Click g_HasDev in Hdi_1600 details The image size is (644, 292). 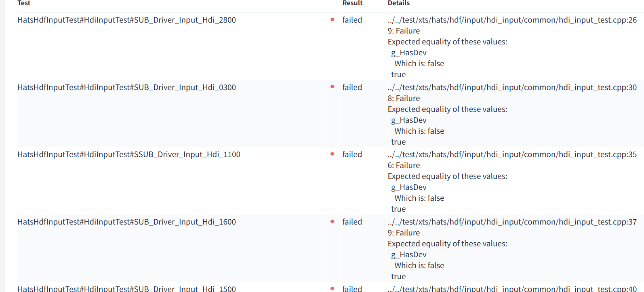(409, 255)
